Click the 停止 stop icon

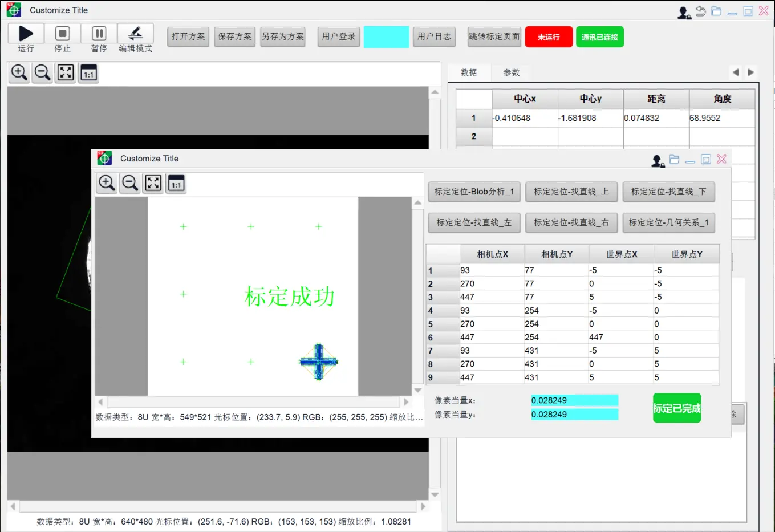click(x=63, y=34)
